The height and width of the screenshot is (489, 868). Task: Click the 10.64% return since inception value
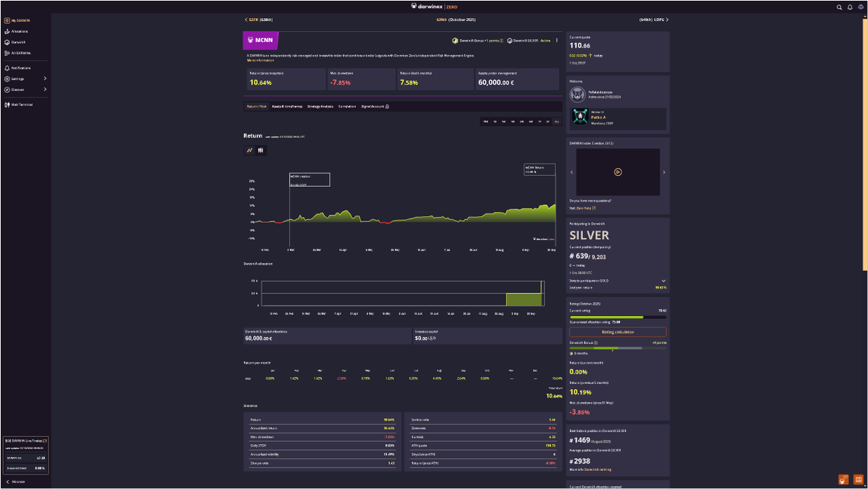click(x=261, y=82)
